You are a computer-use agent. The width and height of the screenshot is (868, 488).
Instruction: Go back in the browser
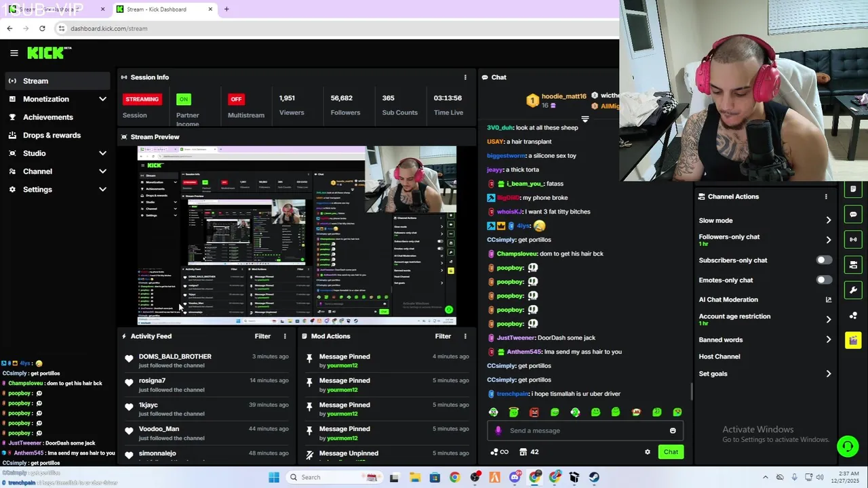[x=9, y=28]
